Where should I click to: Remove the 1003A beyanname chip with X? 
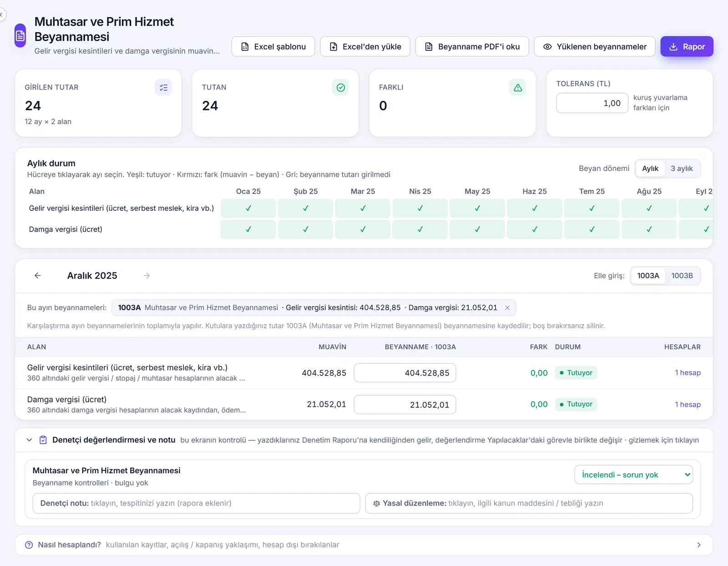click(x=507, y=308)
